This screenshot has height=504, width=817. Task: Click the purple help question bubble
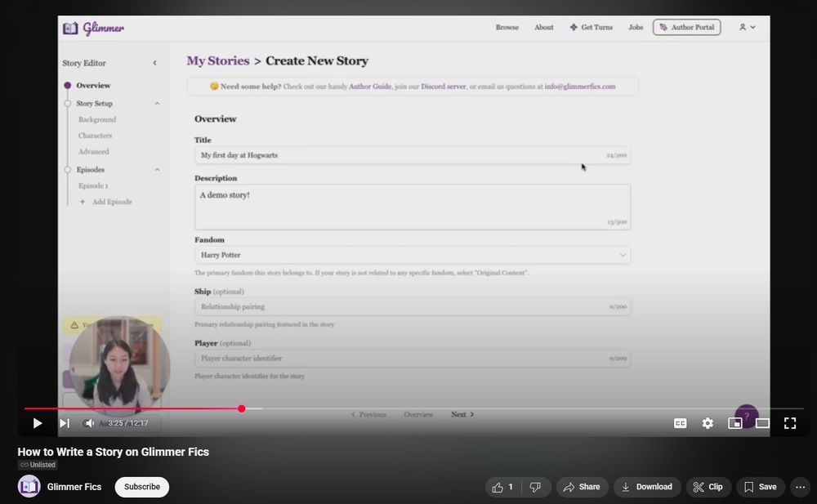[x=747, y=415]
